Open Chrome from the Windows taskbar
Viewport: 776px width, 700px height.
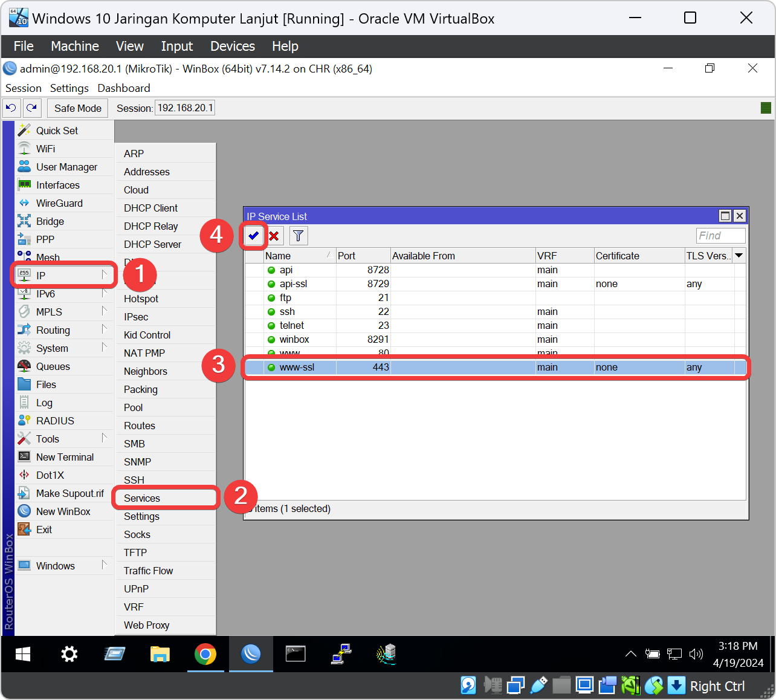click(x=205, y=654)
